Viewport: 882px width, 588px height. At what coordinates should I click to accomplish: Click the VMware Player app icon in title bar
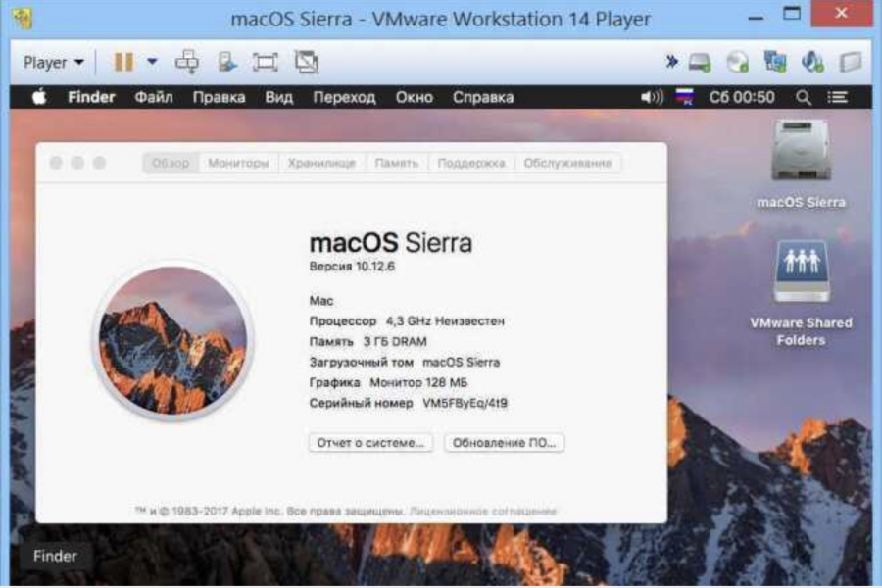coord(23,18)
